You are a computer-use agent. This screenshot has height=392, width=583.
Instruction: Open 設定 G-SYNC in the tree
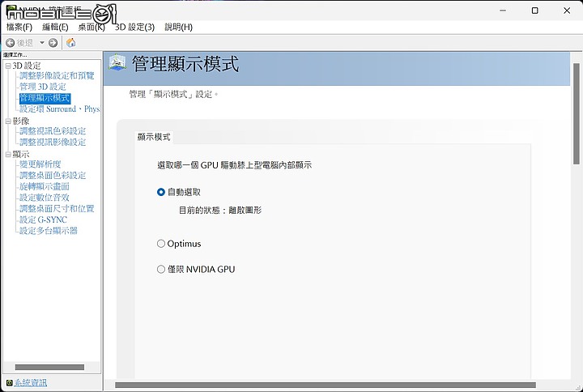click(x=43, y=219)
